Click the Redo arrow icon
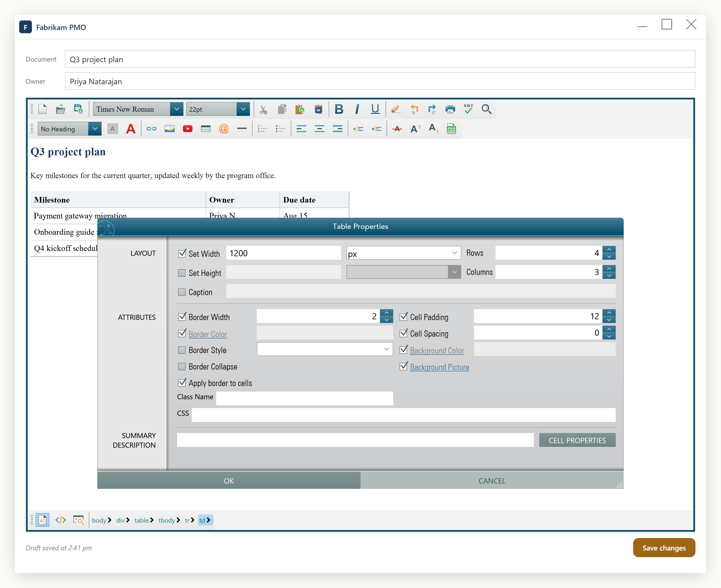 [x=432, y=109]
